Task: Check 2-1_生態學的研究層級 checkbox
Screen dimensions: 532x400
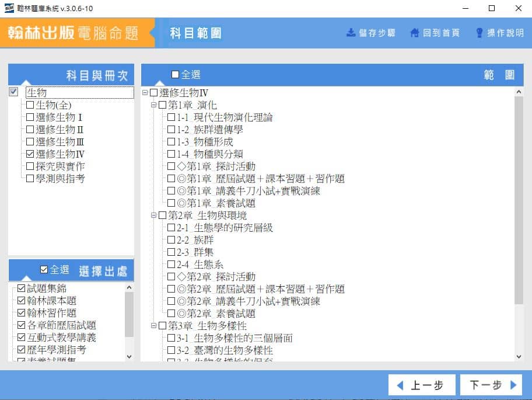Action: click(171, 228)
